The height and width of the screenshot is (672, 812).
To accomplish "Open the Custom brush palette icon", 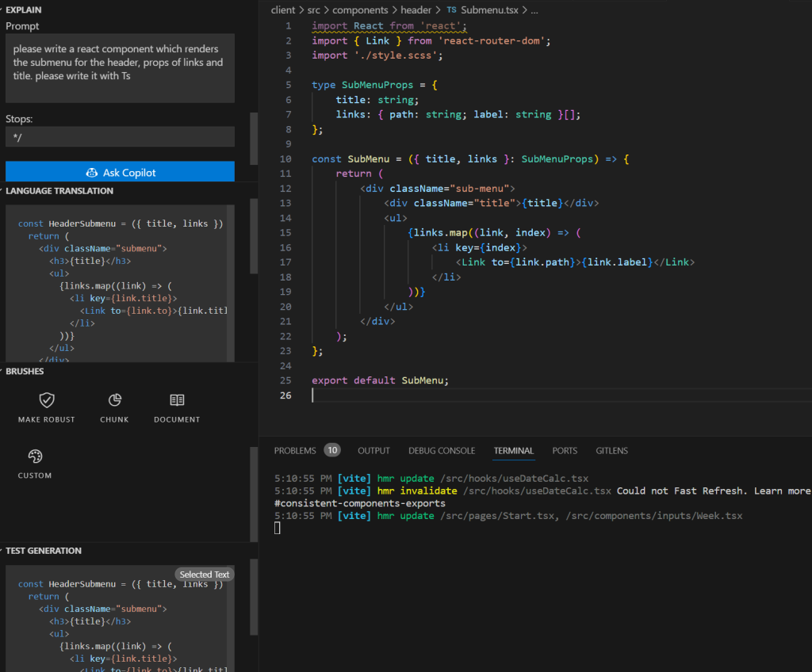I will tap(35, 456).
